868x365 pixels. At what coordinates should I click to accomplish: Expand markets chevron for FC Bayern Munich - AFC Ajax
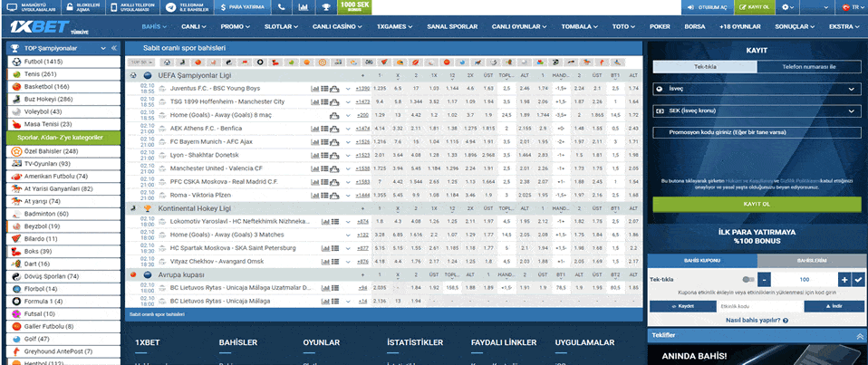[x=348, y=141]
